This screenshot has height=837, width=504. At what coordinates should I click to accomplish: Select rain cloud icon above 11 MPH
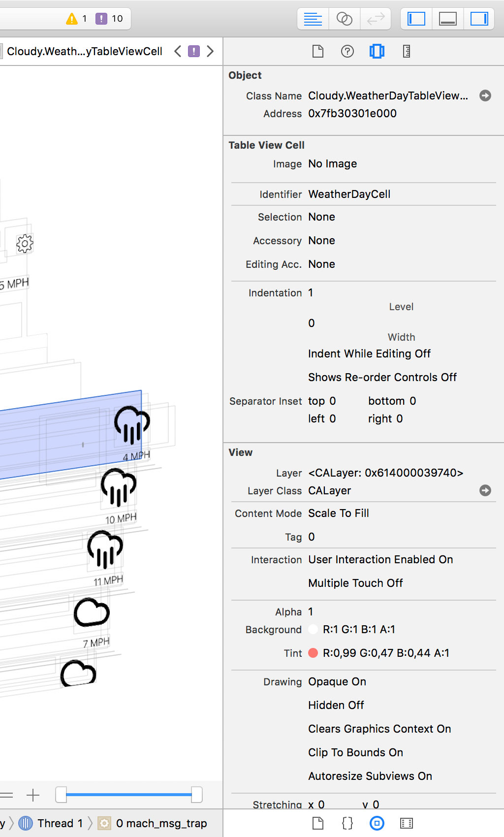point(105,549)
